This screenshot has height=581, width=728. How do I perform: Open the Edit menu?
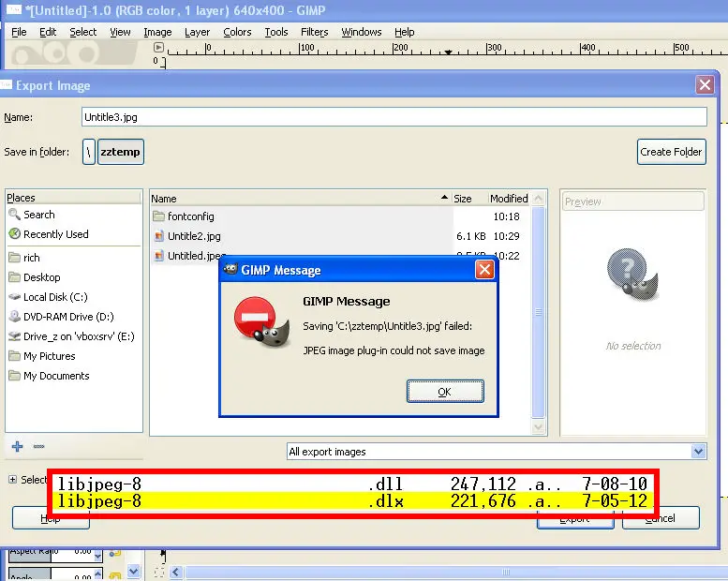(x=48, y=32)
